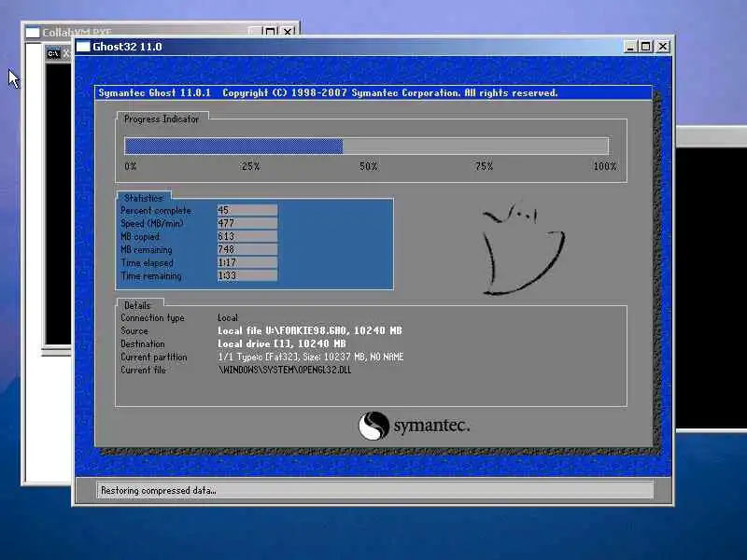Click the Percent complete value 45
The width and height of the screenshot is (747, 560).
pos(247,210)
